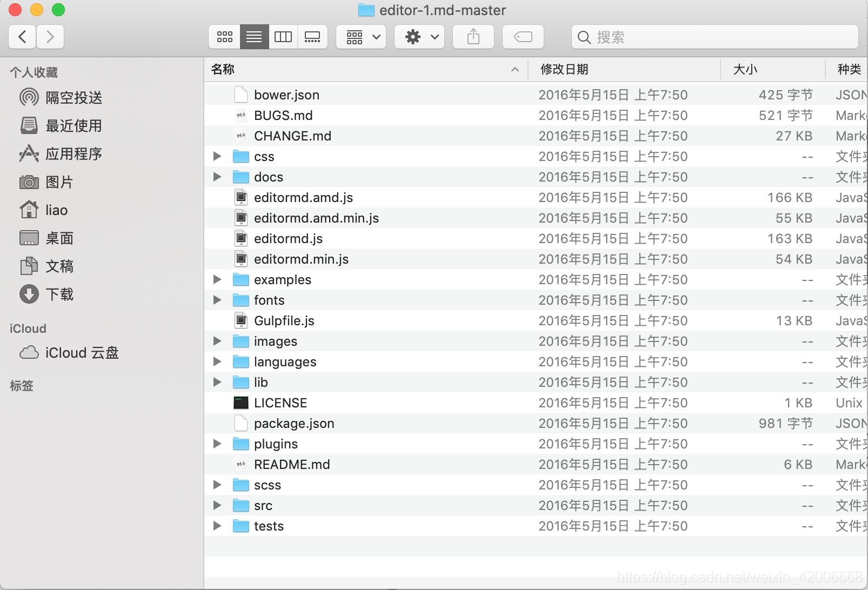Select the fonts folder icon
868x590 pixels.
pyautogui.click(x=241, y=300)
